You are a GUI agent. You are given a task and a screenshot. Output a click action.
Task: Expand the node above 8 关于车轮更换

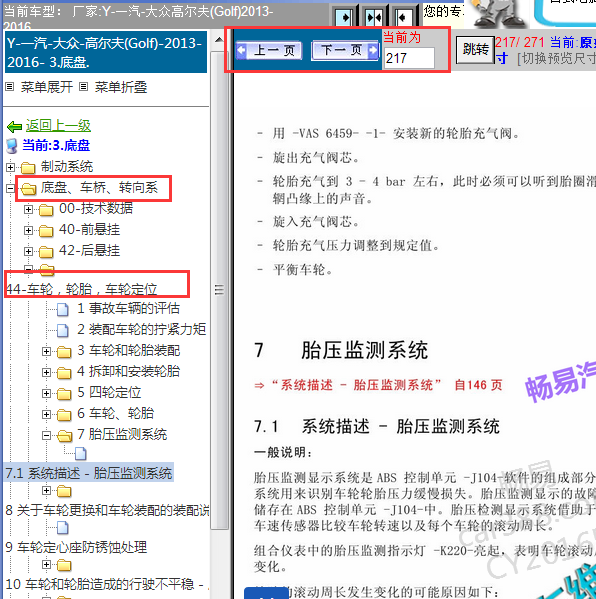tap(46, 491)
